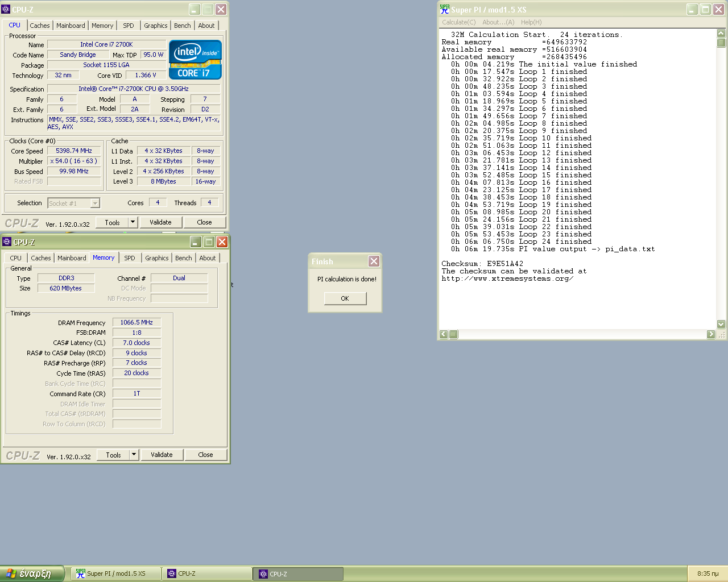Viewport: 728px width, 582px height.
Task: Click Validate in top CPU-Z window
Action: 160,222
